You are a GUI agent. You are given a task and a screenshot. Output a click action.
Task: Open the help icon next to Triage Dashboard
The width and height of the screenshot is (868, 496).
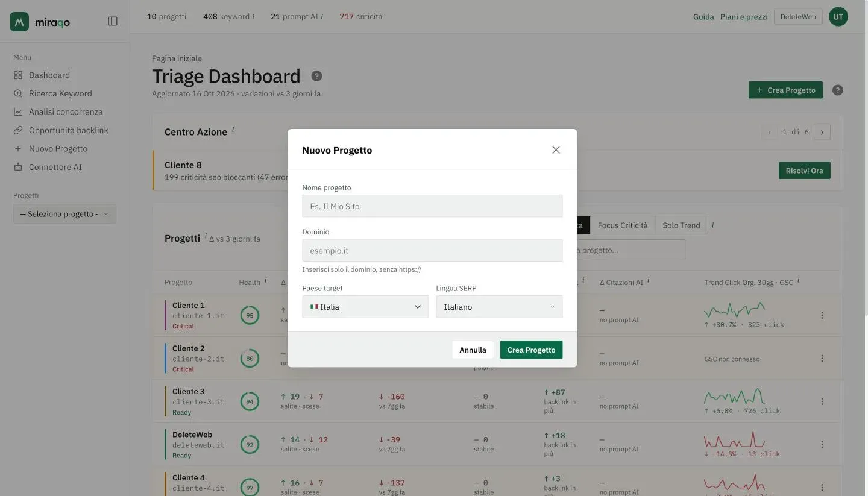(316, 77)
